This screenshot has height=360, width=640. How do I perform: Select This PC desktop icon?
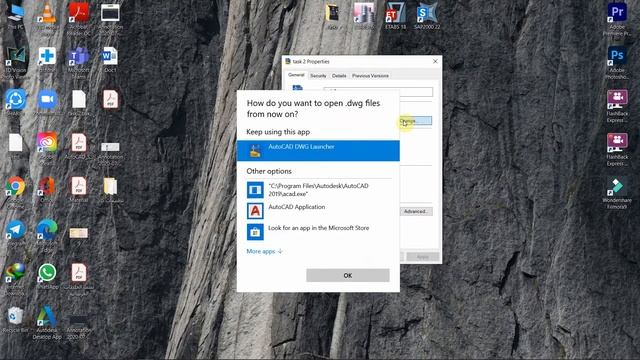tap(16, 16)
